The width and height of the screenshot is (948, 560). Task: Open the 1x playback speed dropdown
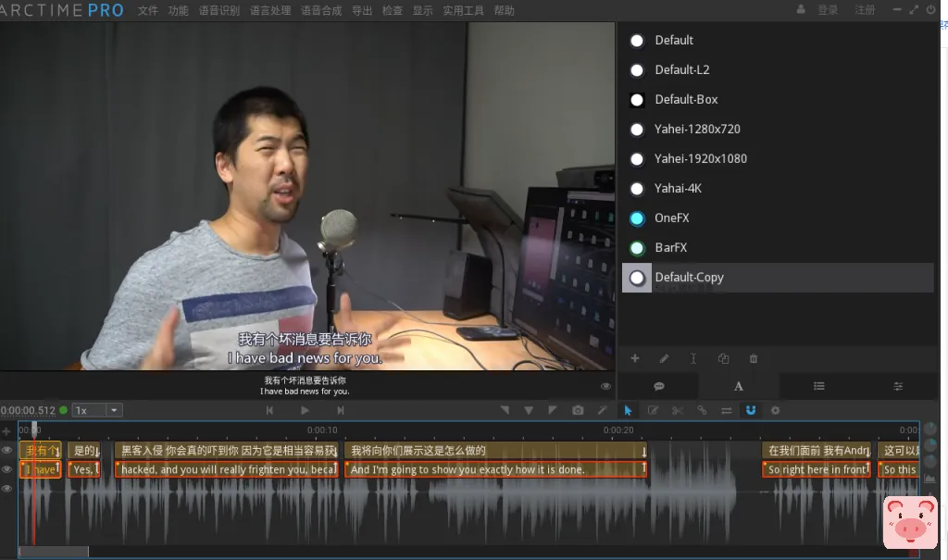tap(97, 410)
